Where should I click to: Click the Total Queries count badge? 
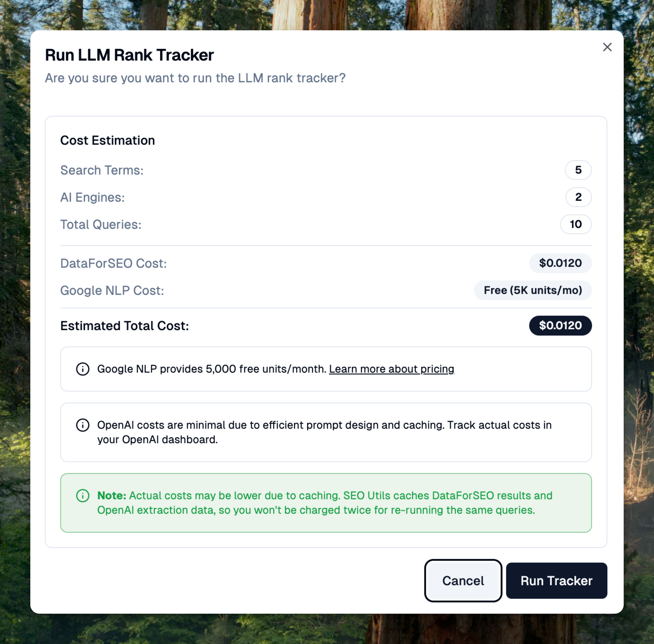[576, 224]
